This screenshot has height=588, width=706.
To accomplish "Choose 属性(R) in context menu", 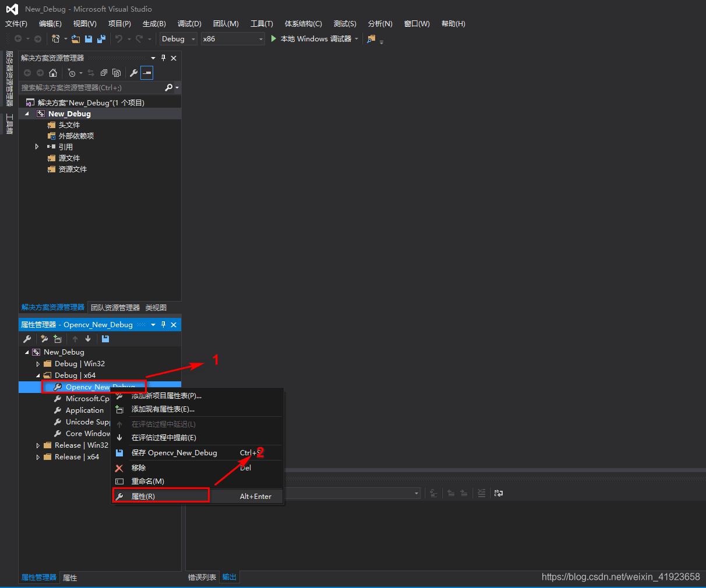I will 197,497.
